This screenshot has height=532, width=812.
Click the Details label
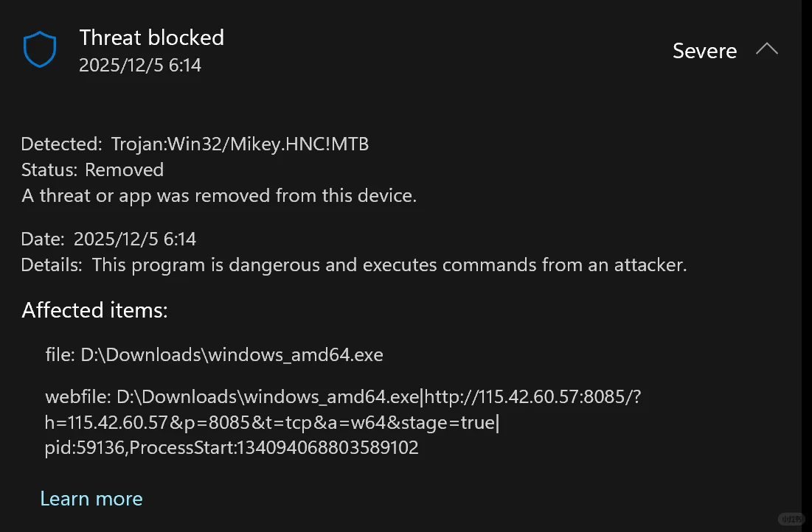(52, 265)
